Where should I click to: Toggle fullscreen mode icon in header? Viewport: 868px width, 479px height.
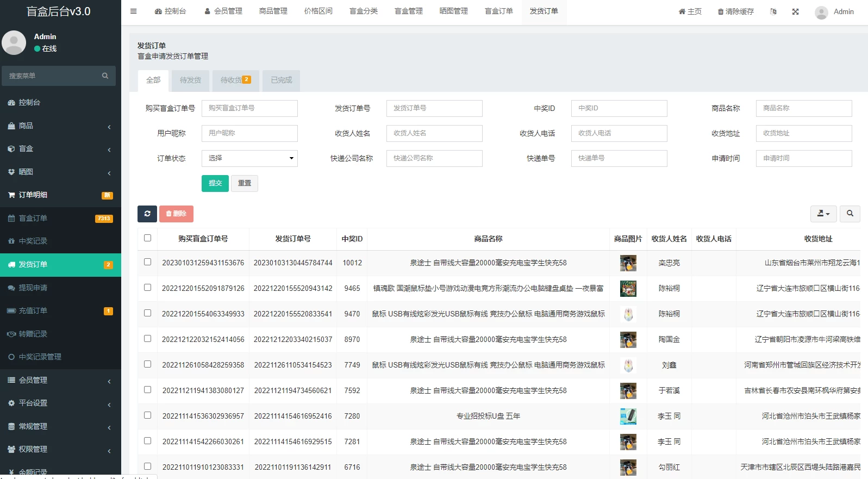coord(795,11)
